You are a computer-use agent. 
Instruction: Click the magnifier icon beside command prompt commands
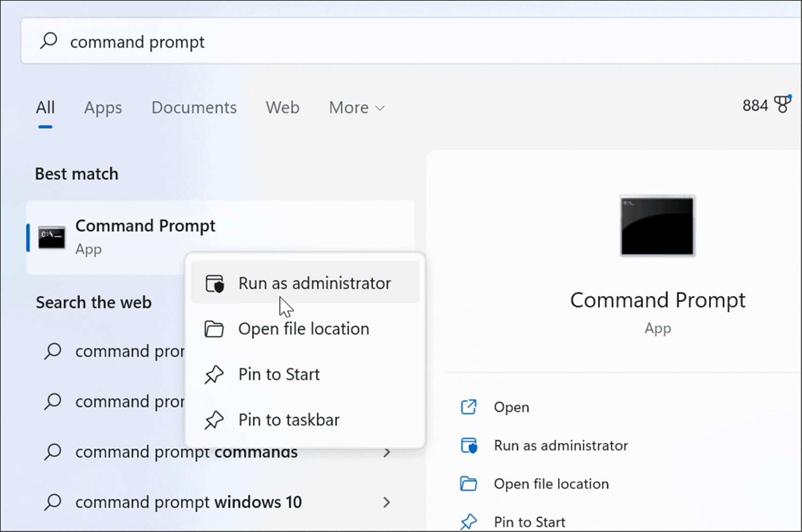(x=52, y=451)
